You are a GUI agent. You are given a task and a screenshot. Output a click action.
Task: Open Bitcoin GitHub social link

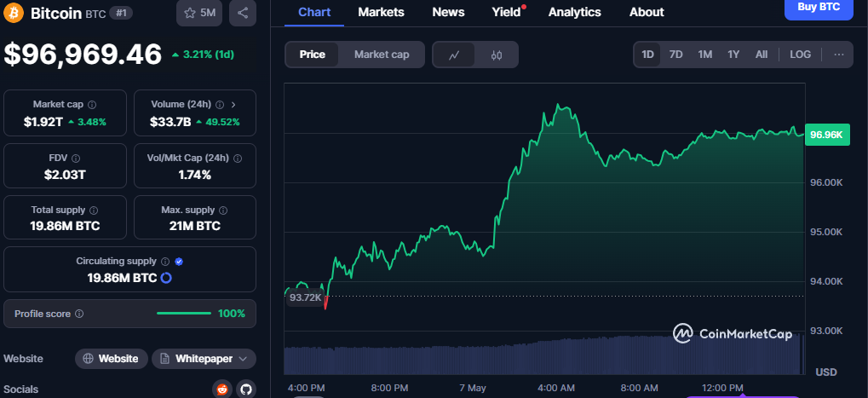pos(246,389)
